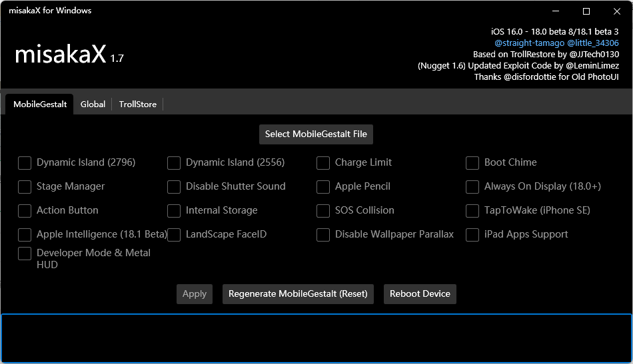Enable the Dynamic Island (2796) checkbox
The image size is (633, 364).
[25, 163]
